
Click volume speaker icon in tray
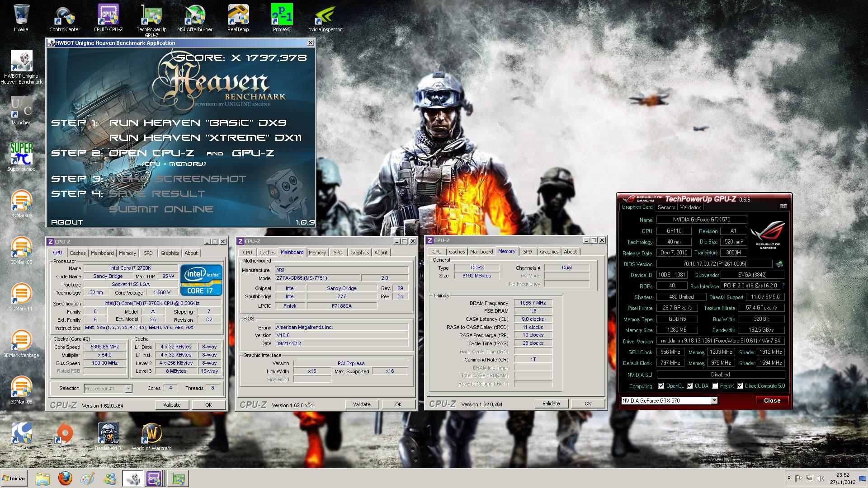[x=821, y=478]
